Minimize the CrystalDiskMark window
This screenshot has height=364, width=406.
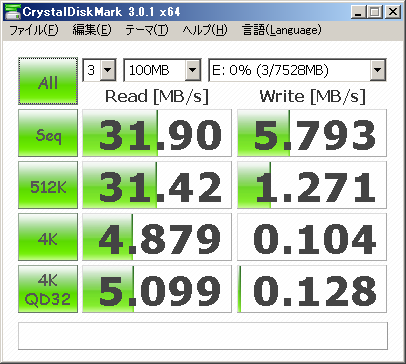[359, 12]
